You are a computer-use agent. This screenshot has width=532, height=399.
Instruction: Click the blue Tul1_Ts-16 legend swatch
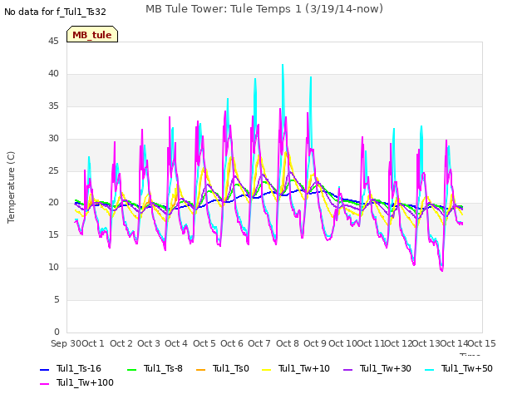click(45, 369)
